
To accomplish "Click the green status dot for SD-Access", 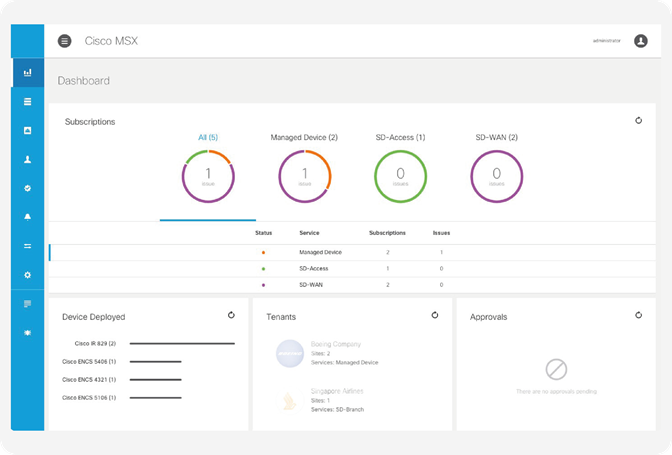I will click(x=263, y=269).
